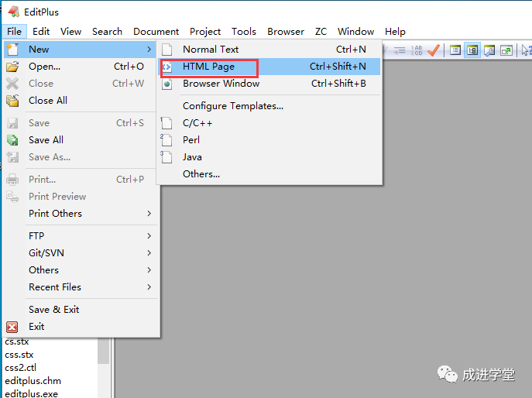
Task: Create a new Java file
Action: pos(269,157)
